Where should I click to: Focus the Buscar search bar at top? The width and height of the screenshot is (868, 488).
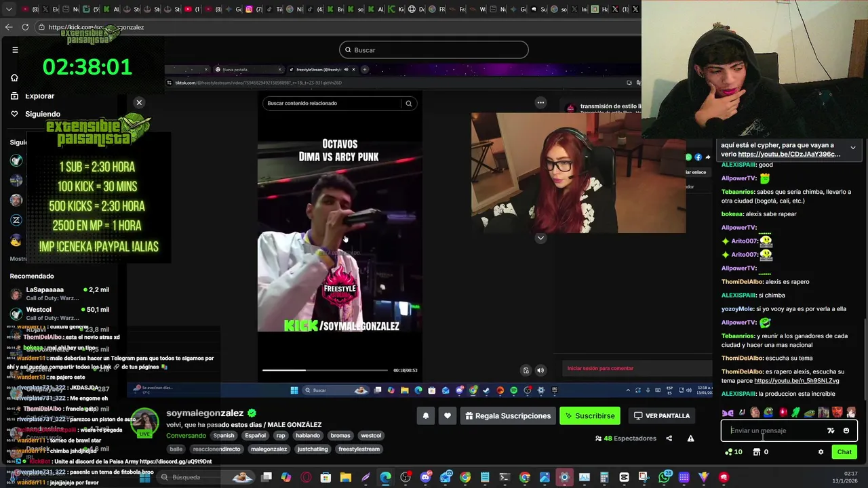tap(433, 49)
